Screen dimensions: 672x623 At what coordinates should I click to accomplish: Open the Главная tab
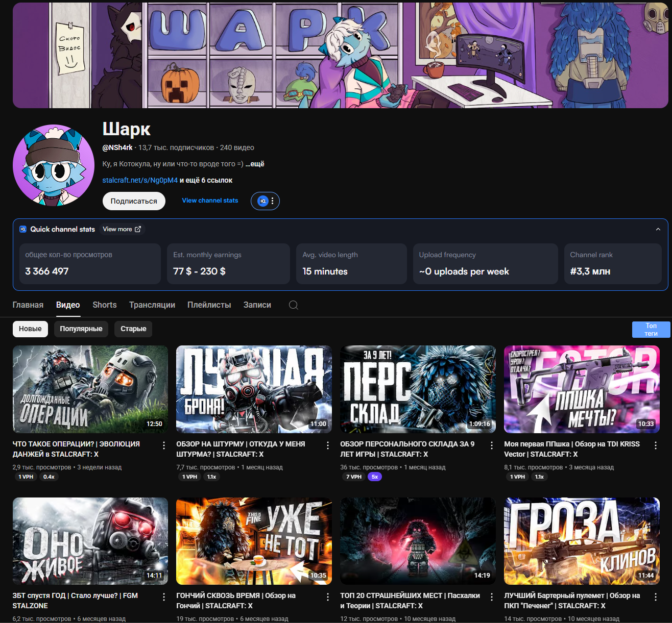(28, 305)
